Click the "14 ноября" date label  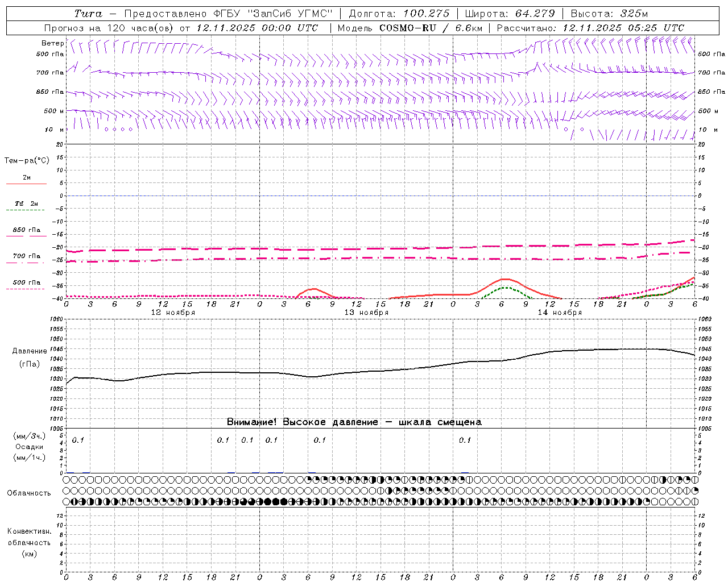tap(560, 313)
